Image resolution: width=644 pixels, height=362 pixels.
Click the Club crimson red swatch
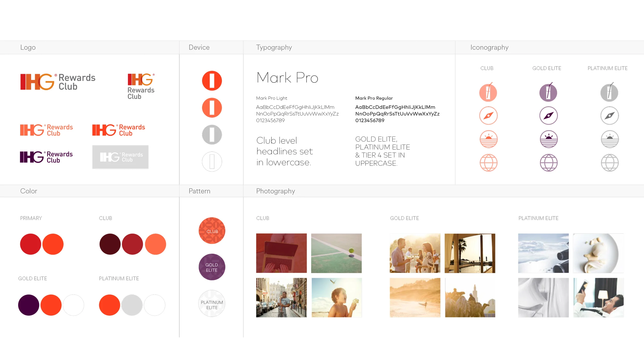point(132,244)
